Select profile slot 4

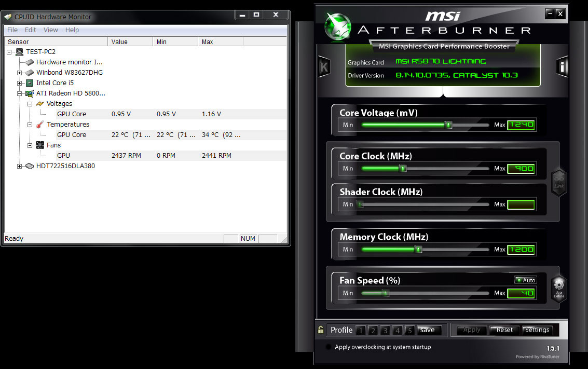coord(398,330)
